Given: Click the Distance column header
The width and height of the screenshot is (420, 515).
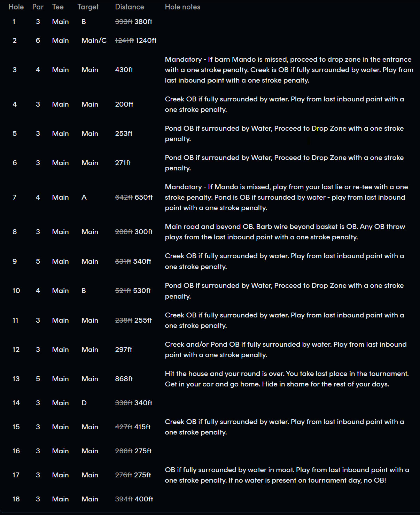Looking at the screenshot, I should pos(130,7).
